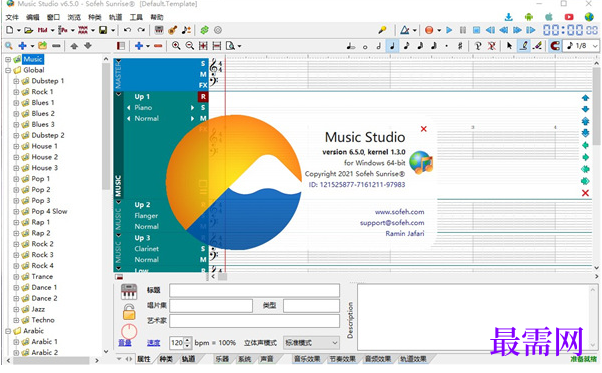
Task: Create a new file with the blank page icon
Action: pos(10,30)
